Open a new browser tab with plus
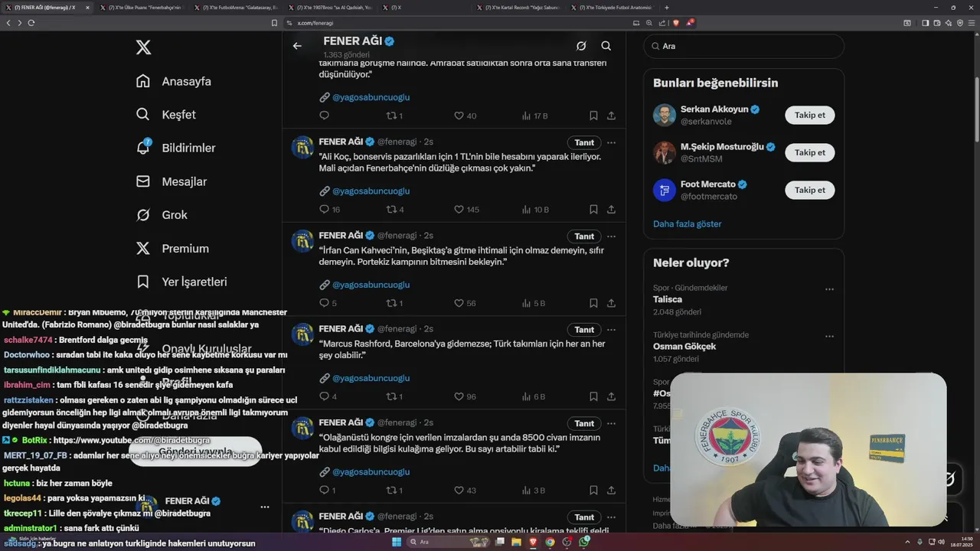This screenshot has height=551, width=980. point(667,7)
